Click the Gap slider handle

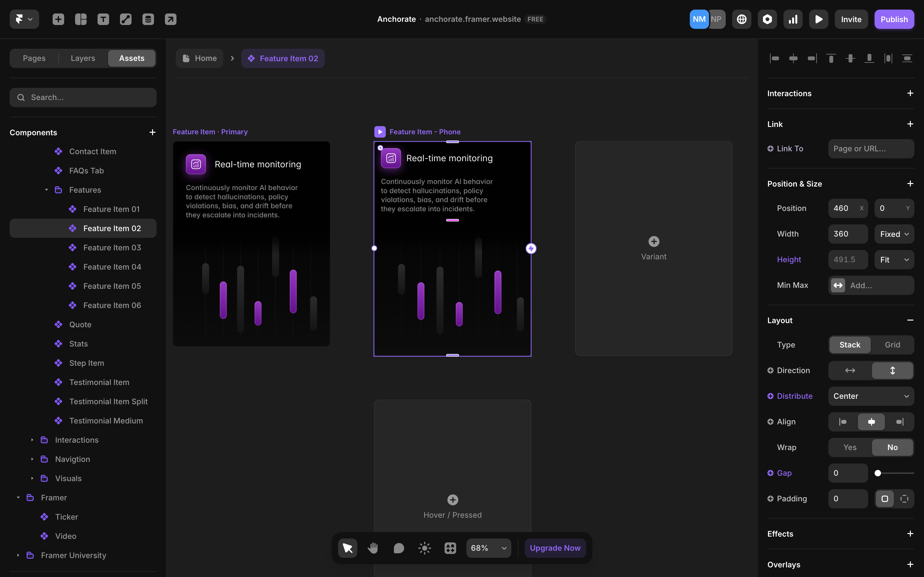pyautogui.click(x=878, y=473)
